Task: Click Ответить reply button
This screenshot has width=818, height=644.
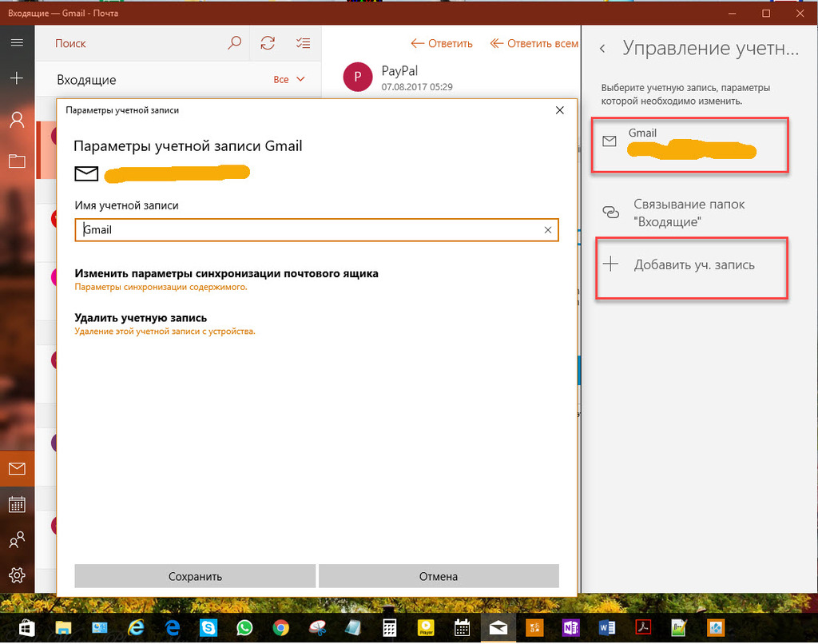Action: click(x=442, y=43)
